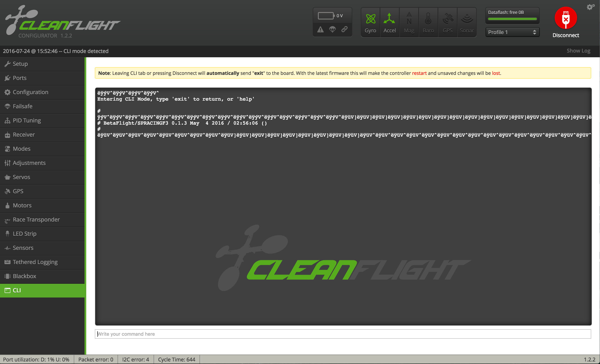
Task: Open the Setup tab
Action: pos(42,64)
